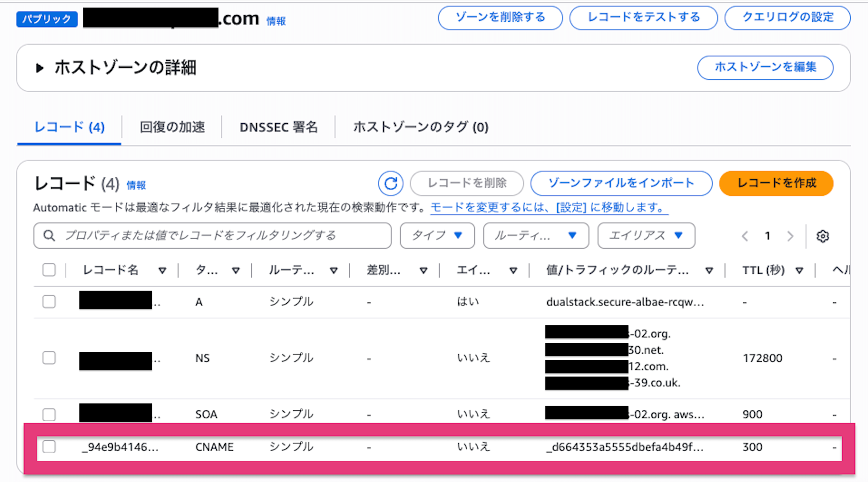Sort by record name column arrow
Image resolution: width=868 pixels, height=482 pixels.
162,271
